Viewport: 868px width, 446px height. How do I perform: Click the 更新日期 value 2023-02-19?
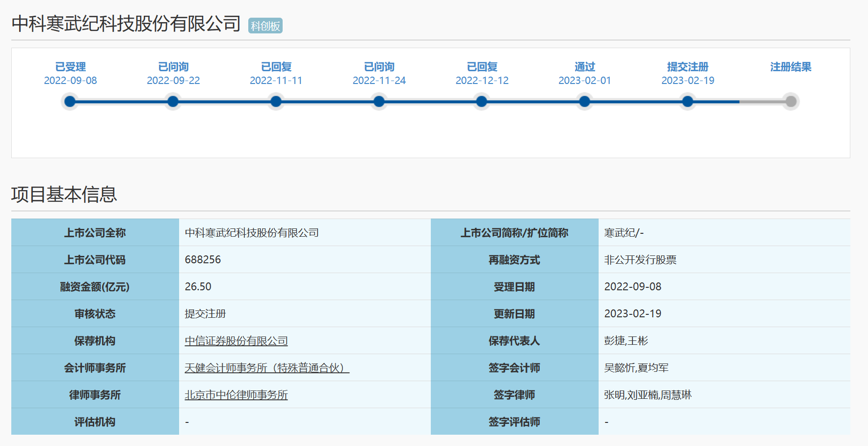pos(633,314)
